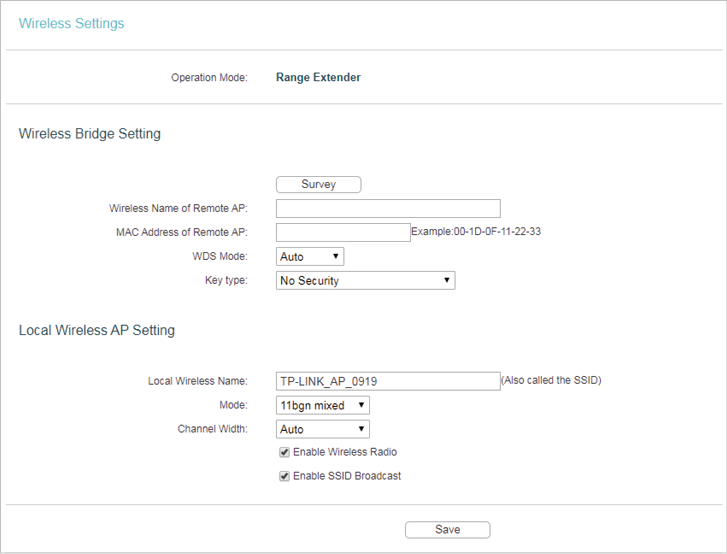Click the Enable Wireless Radio label
727x554 pixels.
click(x=345, y=452)
